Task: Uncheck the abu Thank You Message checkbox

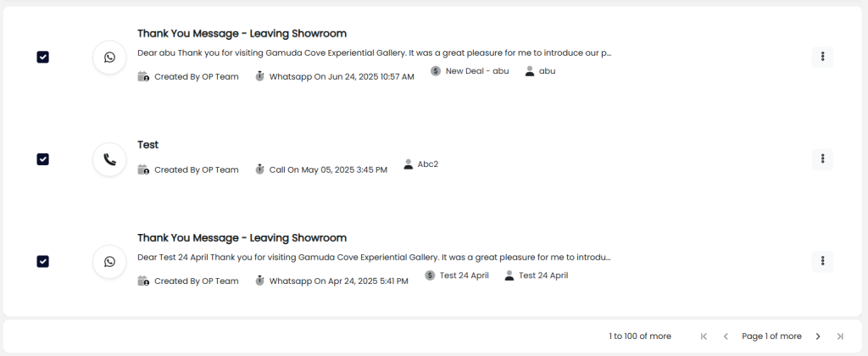Action: pyautogui.click(x=43, y=57)
